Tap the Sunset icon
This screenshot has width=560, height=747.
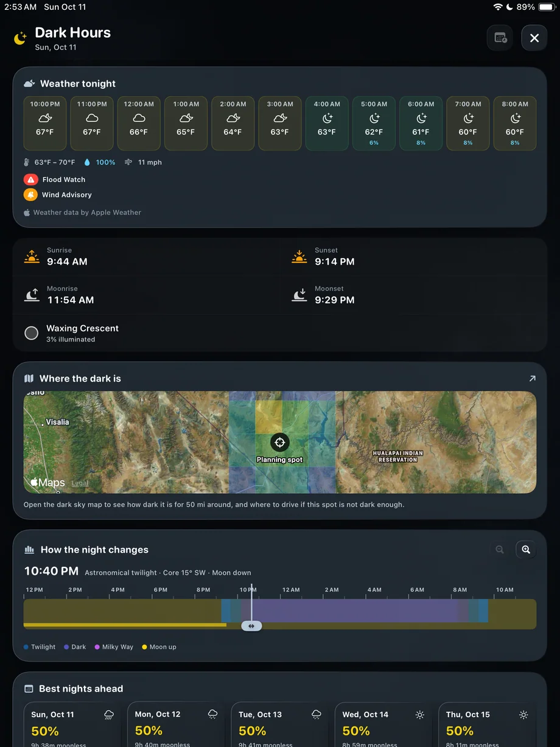[299, 256]
